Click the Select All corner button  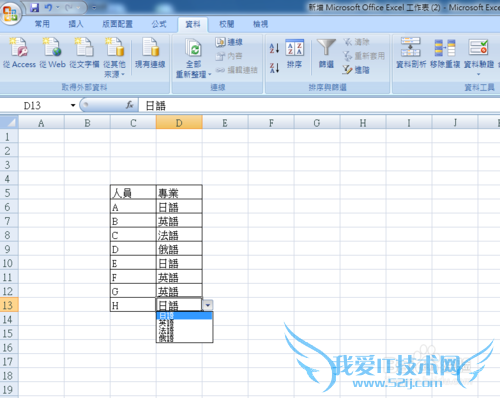9,122
